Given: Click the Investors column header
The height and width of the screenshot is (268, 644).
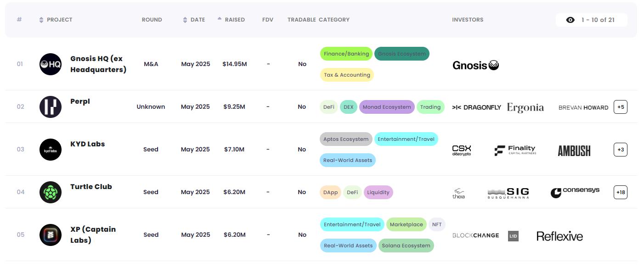Looking at the screenshot, I should 468,20.
